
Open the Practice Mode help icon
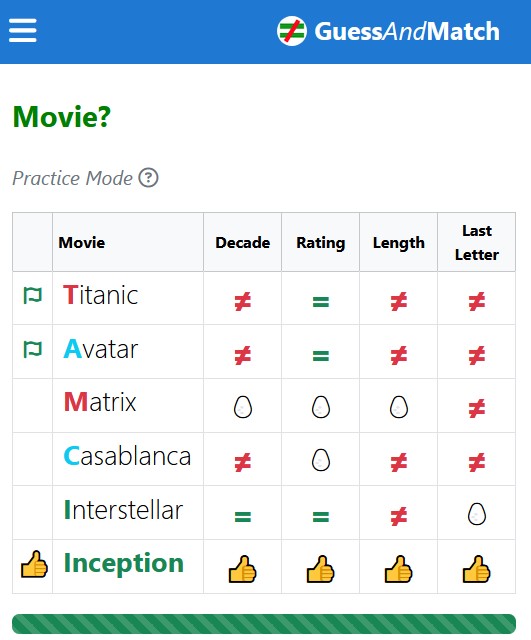(148, 178)
